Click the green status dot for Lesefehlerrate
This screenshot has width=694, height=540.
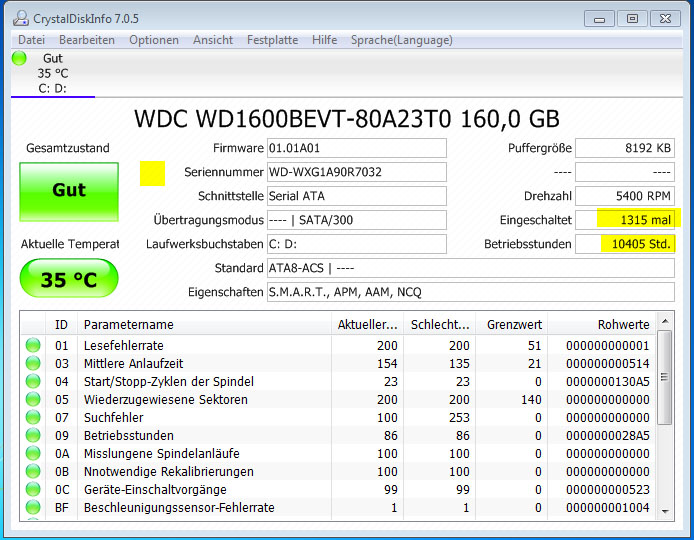[x=33, y=345]
